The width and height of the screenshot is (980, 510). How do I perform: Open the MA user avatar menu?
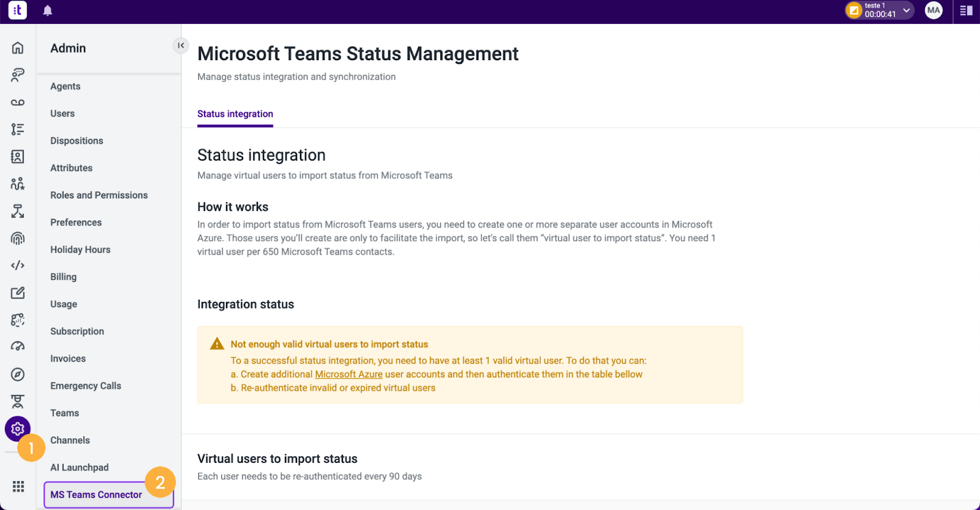pyautogui.click(x=933, y=10)
